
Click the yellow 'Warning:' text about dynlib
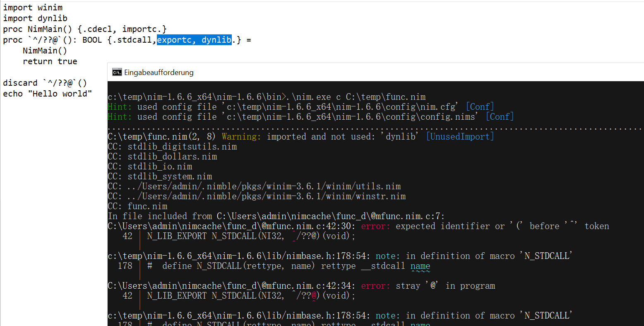pos(240,136)
